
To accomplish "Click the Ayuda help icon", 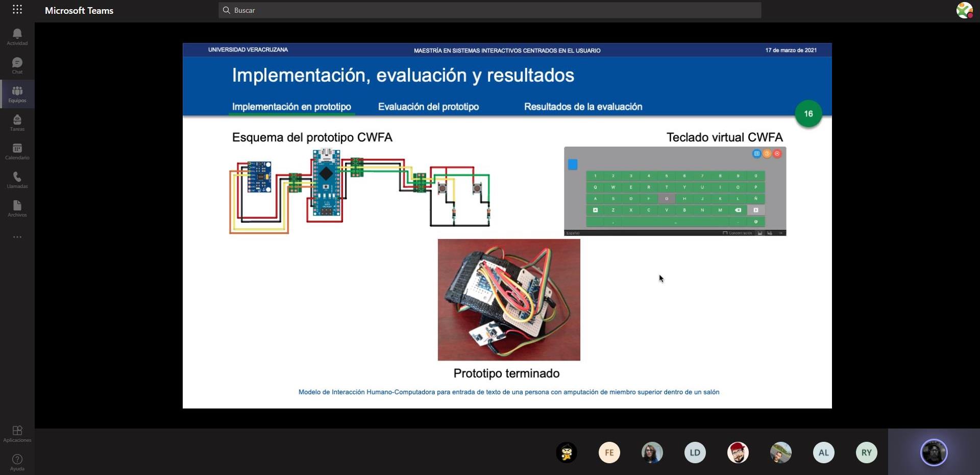I will click(17, 462).
